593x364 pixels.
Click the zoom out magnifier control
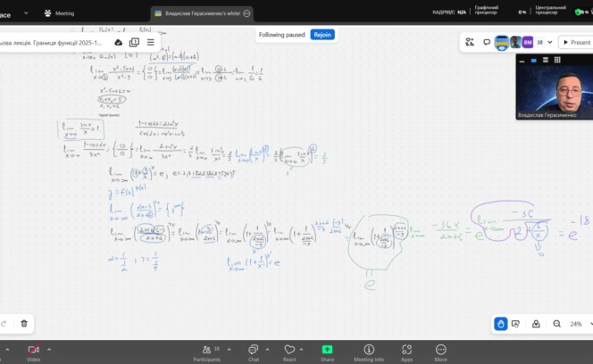[x=556, y=323]
